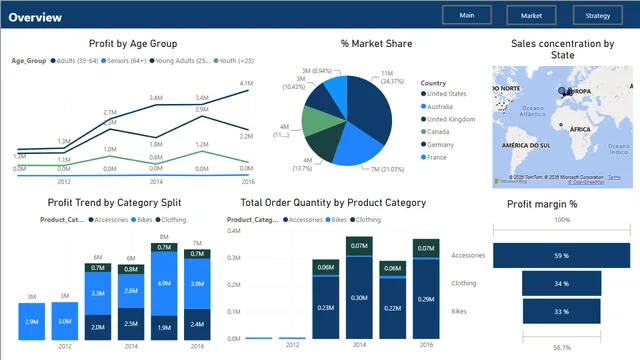Click the 4.1M data label on line chart
The width and height of the screenshot is (640, 360).
[x=246, y=83]
